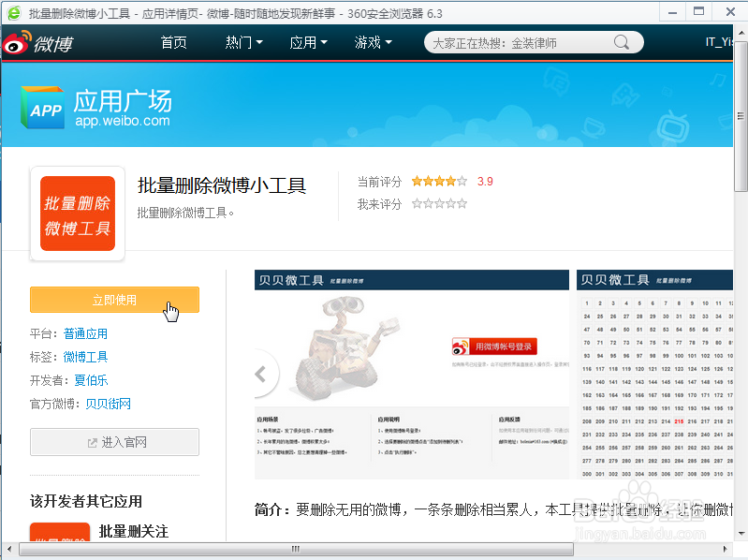Viewport: 748px width, 560px height.
Task: Click the 批量删关注 app icon
Action: click(x=60, y=532)
